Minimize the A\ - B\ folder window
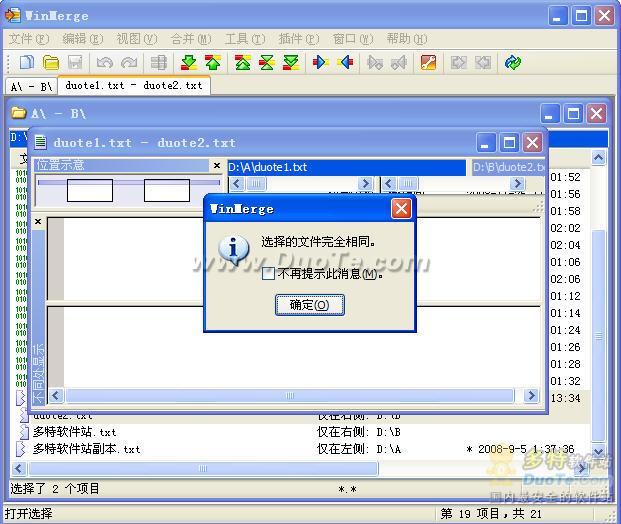 (550, 114)
